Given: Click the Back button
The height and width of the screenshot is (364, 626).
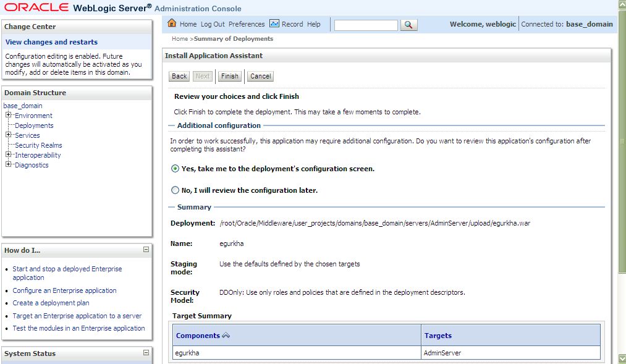Looking at the screenshot, I should pyautogui.click(x=179, y=76).
